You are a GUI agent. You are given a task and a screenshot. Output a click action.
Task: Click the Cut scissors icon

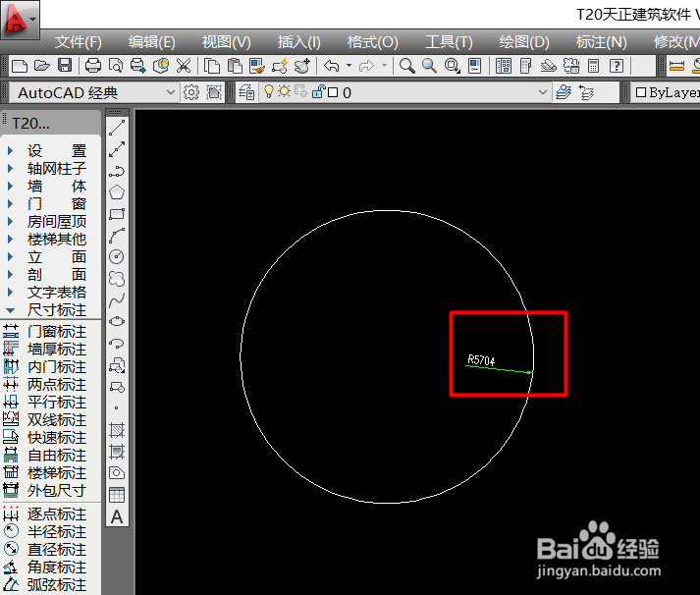183,66
